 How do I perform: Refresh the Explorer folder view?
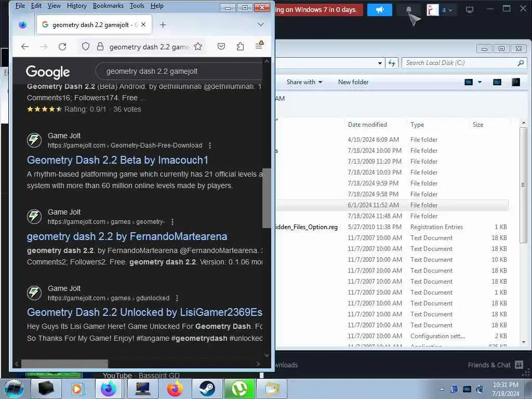click(x=392, y=63)
